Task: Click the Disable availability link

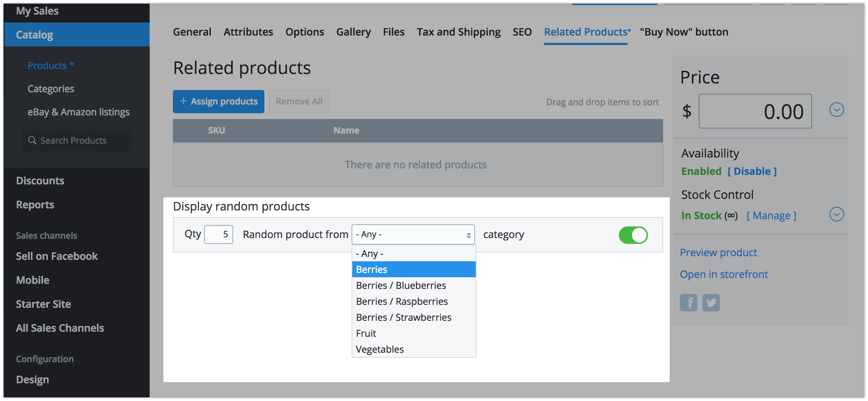Action: [x=752, y=171]
